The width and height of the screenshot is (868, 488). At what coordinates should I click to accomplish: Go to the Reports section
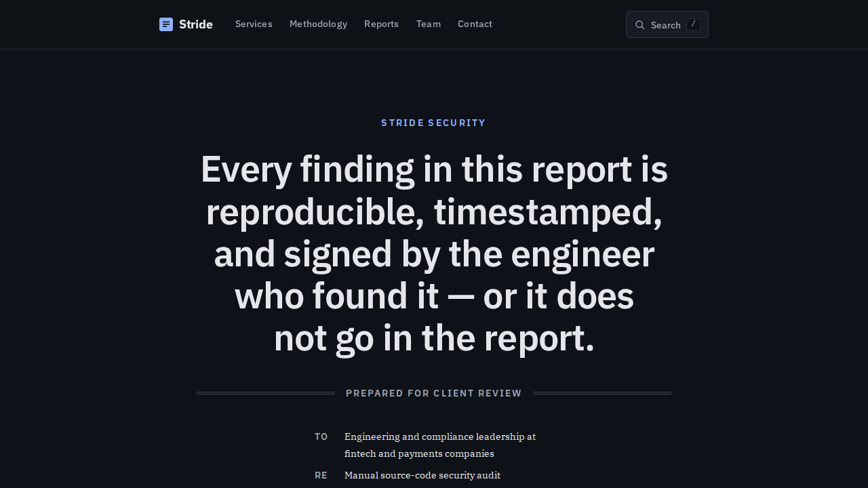tap(381, 24)
